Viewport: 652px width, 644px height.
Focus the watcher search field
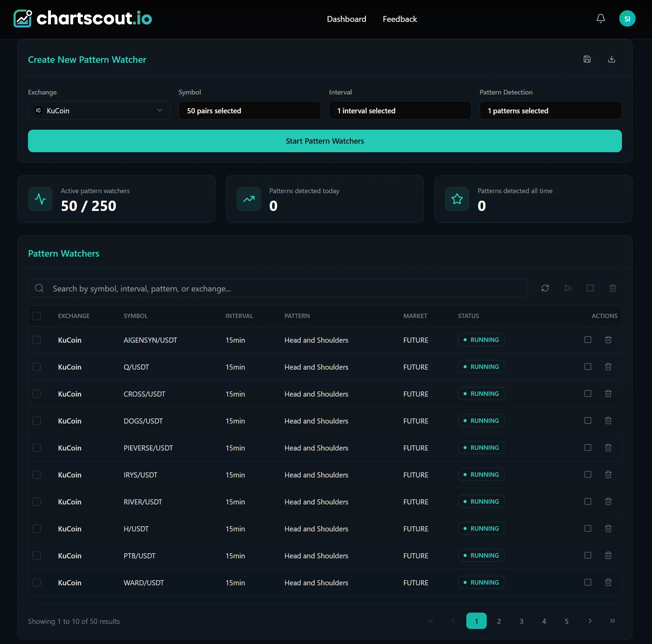tap(278, 288)
